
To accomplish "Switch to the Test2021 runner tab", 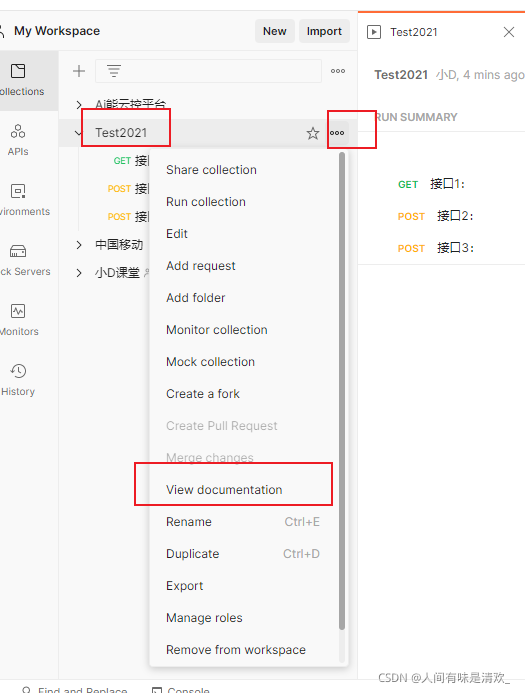I will pos(414,32).
